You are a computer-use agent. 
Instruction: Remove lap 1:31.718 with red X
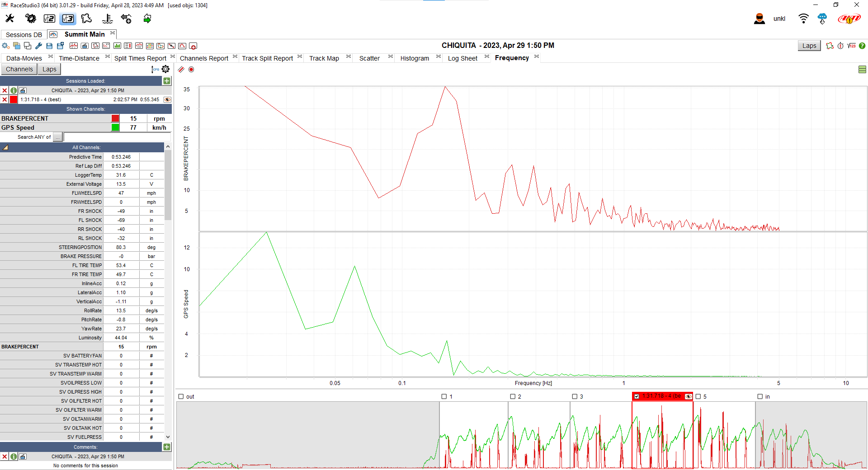(5, 99)
